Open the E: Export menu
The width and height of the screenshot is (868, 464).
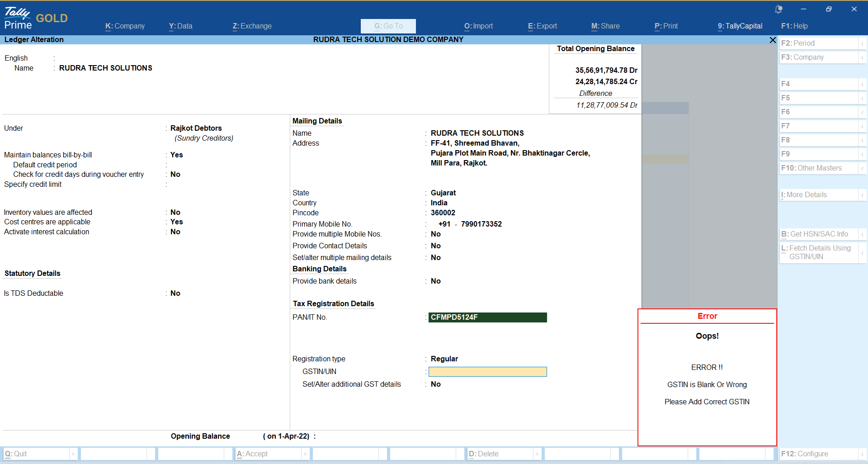point(542,26)
